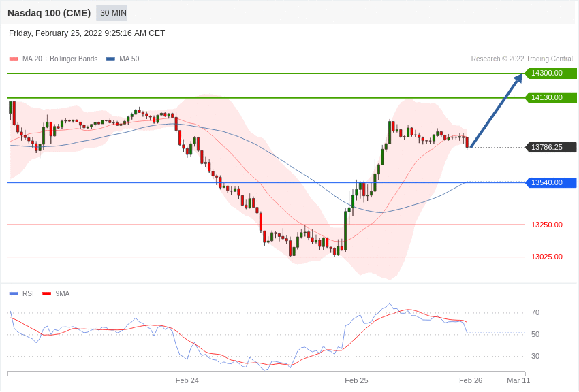Click the blue 13540.00 pivot price tag
Image resolution: width=579 pixels, height=392 pixels.
click(550, 183)
